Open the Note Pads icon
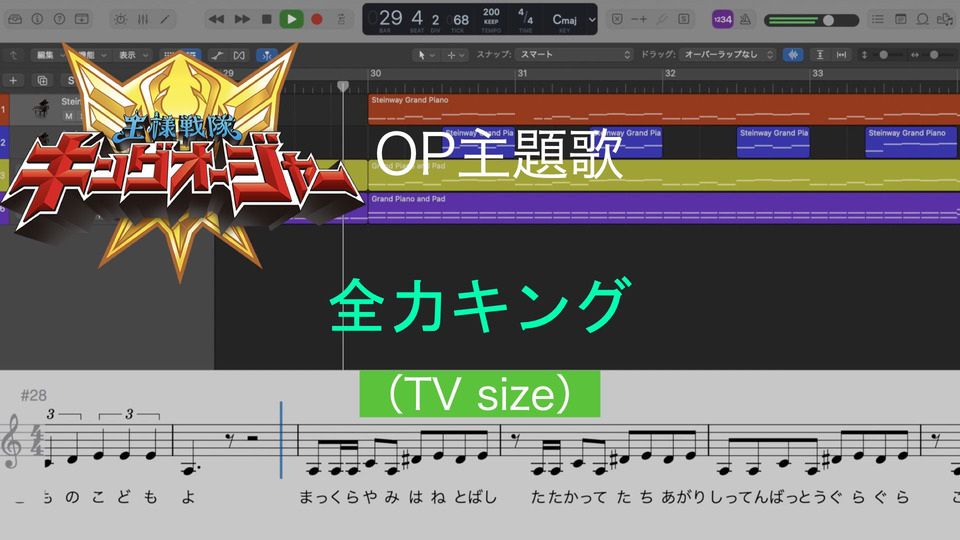The image size is (960, 540). (900, 19)
